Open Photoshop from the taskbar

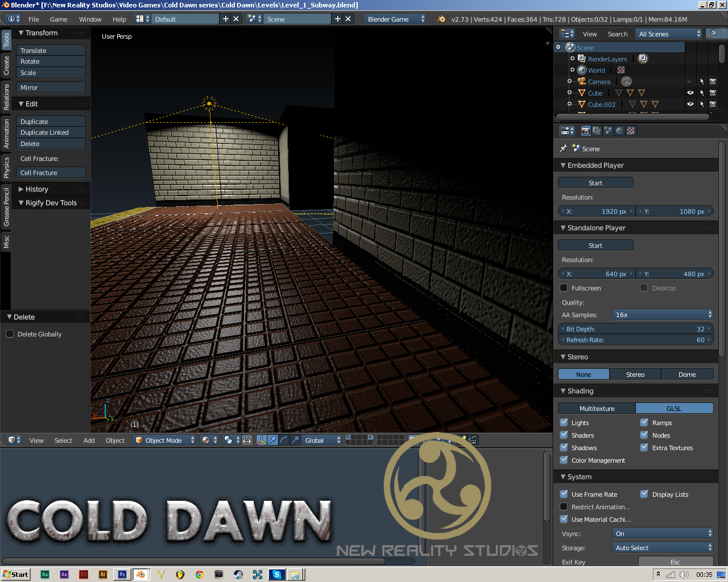click(122, 575)
